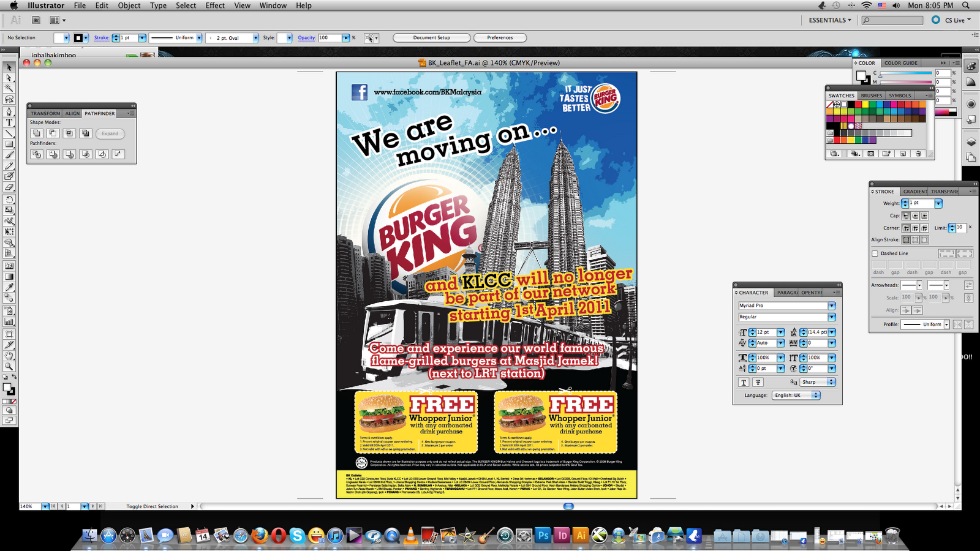Select the Hand tool

point(9,356)
